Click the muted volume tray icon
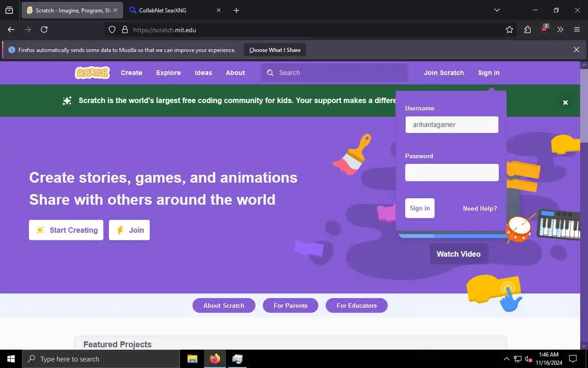 529,359
